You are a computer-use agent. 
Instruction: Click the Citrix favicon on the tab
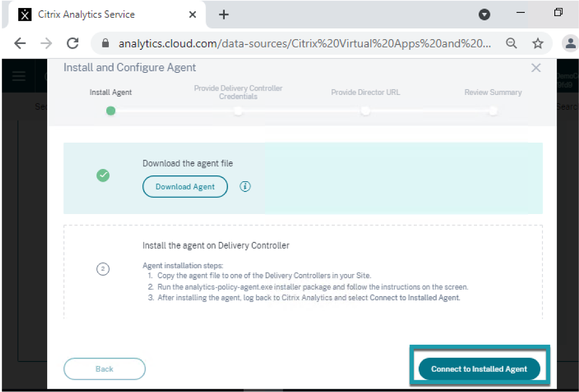[25, 15]
